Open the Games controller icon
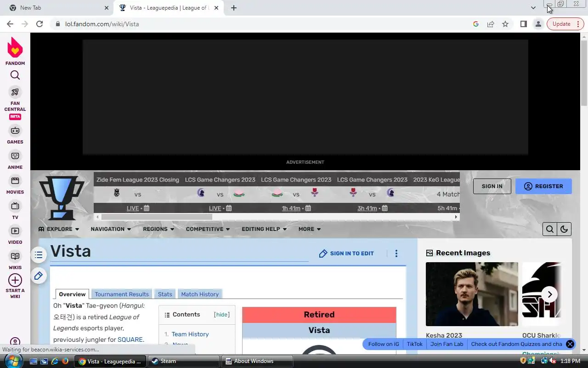 coord(15,131)
